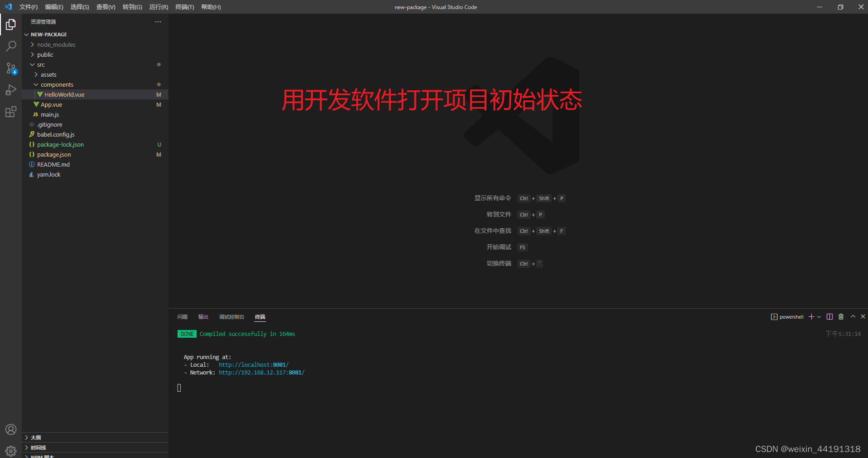The width and height of the screenshot is (868, 458).
Task: Open the 选择(S) menu
Action: click(x=80, y=7)
